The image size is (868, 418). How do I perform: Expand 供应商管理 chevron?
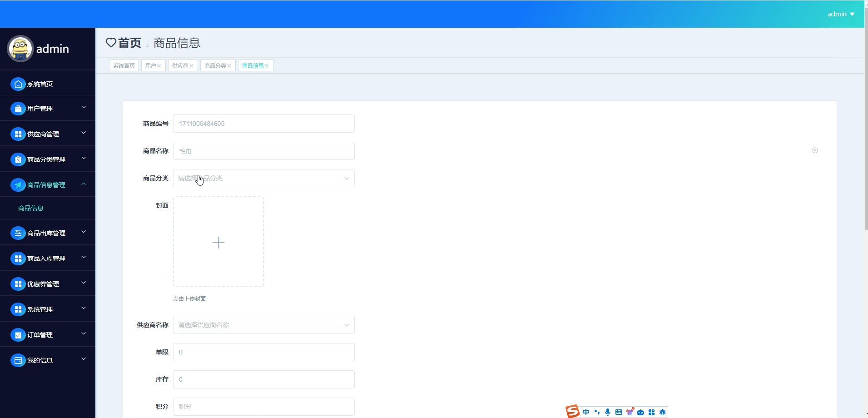[84, 133]
